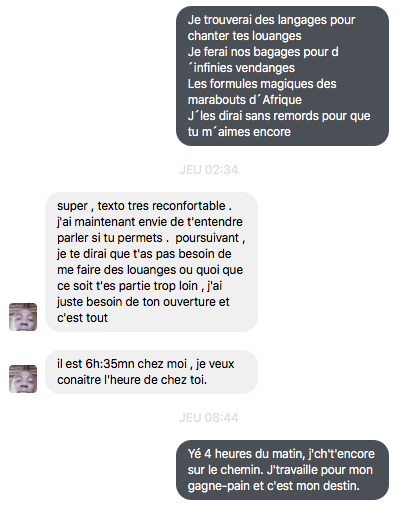
Task: Click the line 'Les formules magiques des'
Action: click(262, 84)
